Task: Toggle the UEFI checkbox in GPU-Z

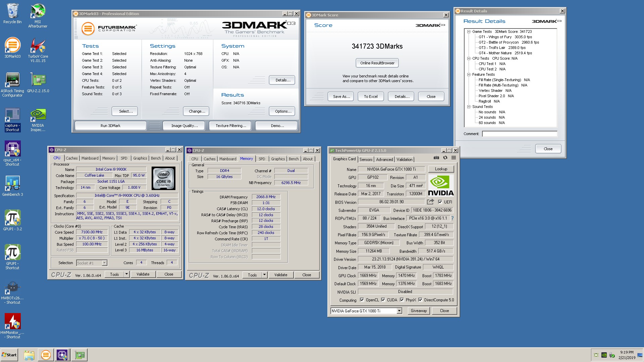Action: [440, 202]
